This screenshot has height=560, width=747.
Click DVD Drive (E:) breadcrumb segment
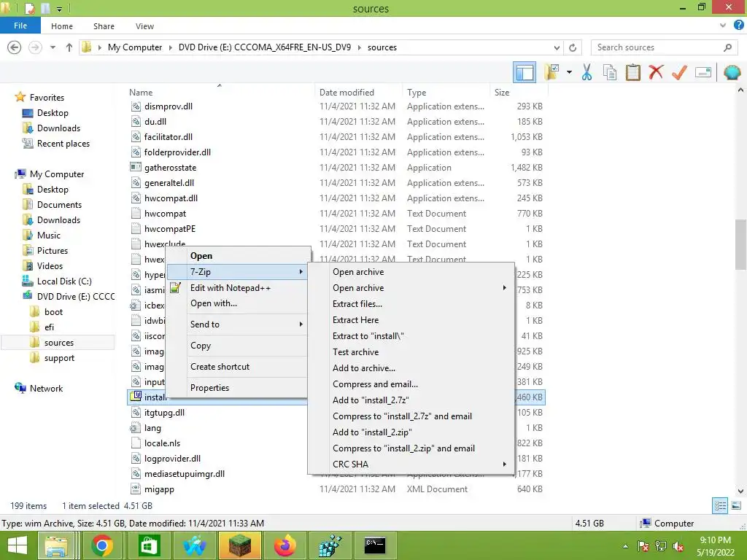tap(264, 47)
